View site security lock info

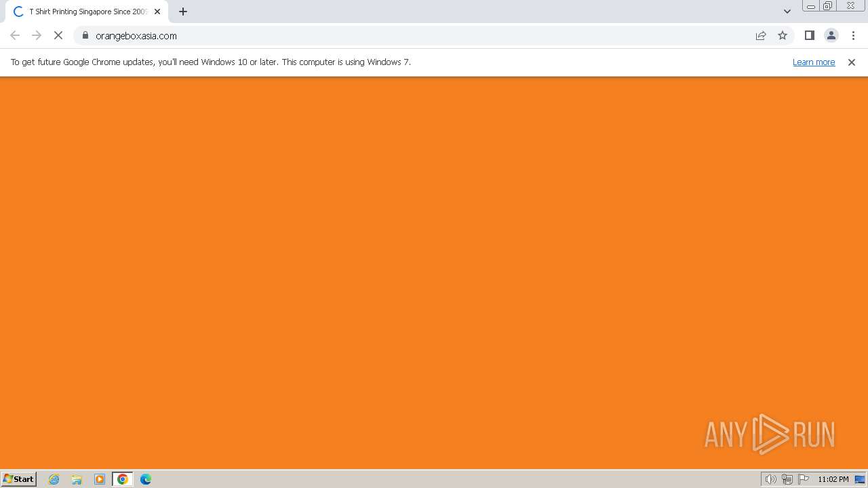(85, 35)
